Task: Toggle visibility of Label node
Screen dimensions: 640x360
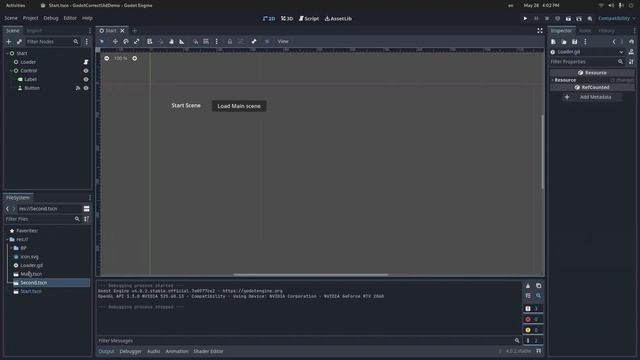Action: (86, 80)
